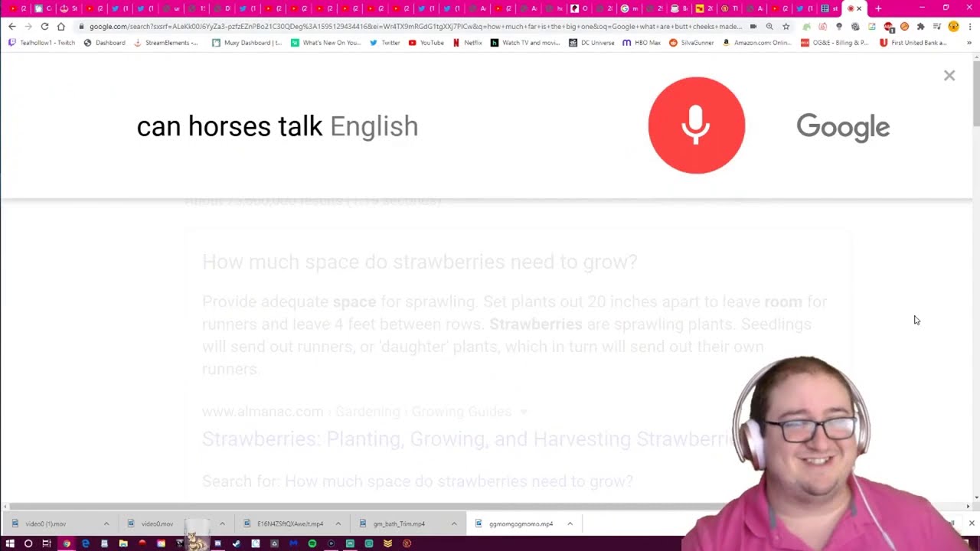Open a new browser tab

click(x=878, y=8)
